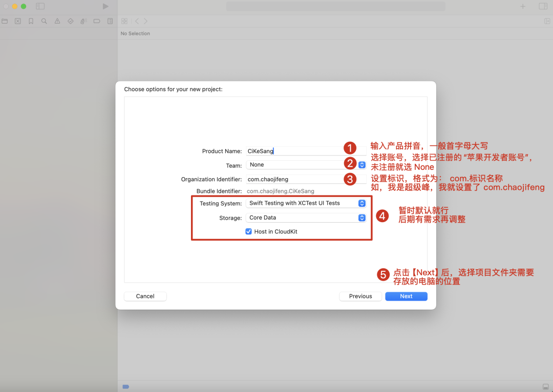Open the Storage dropdown showing Core Data
The height and width of the screenshot is (392, 553).
306,217
